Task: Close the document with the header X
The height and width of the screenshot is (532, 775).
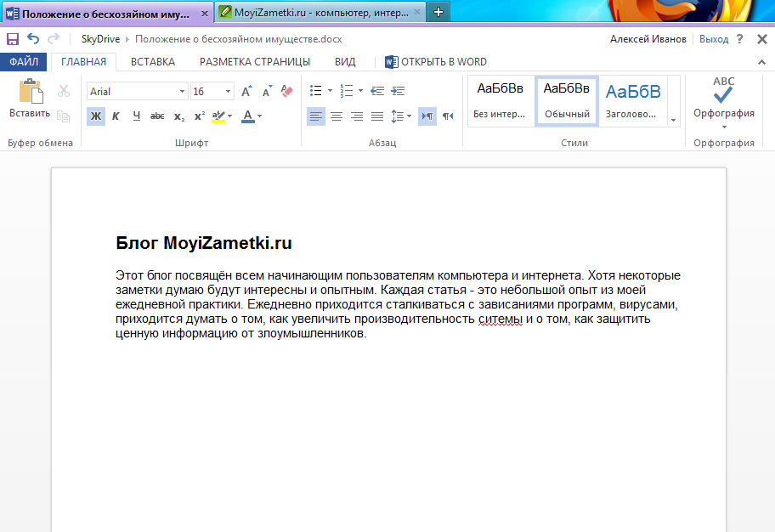Action: (762, 39)
